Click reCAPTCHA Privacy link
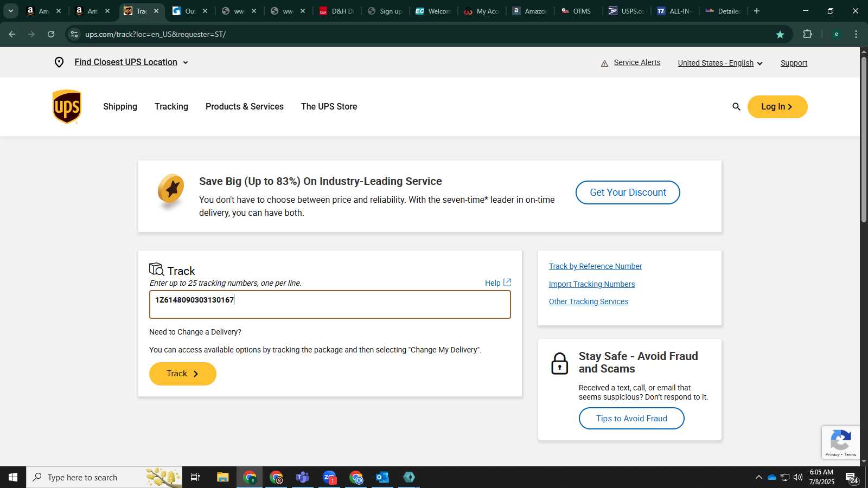Image resolution: width=868 pixels, height=488 pixels. click(832, 454)
